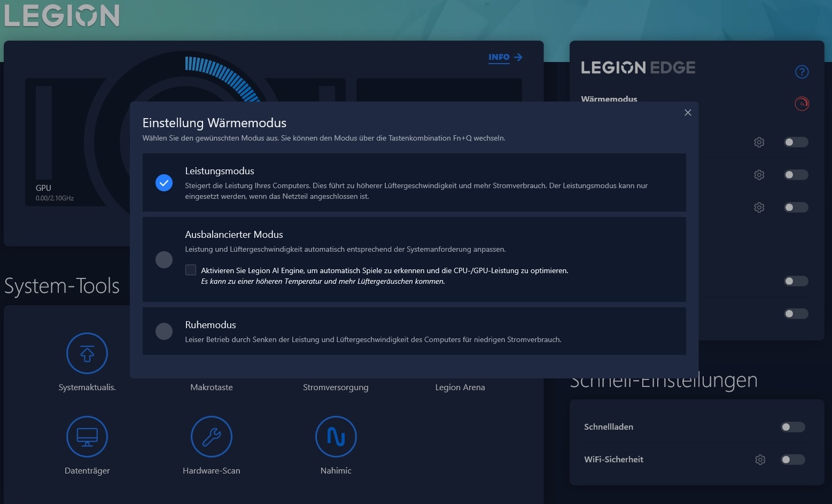This screenshot has width=832, height=504.
Task: Launch the Hardware-Scan wrench icon
Action: (212, 437)
